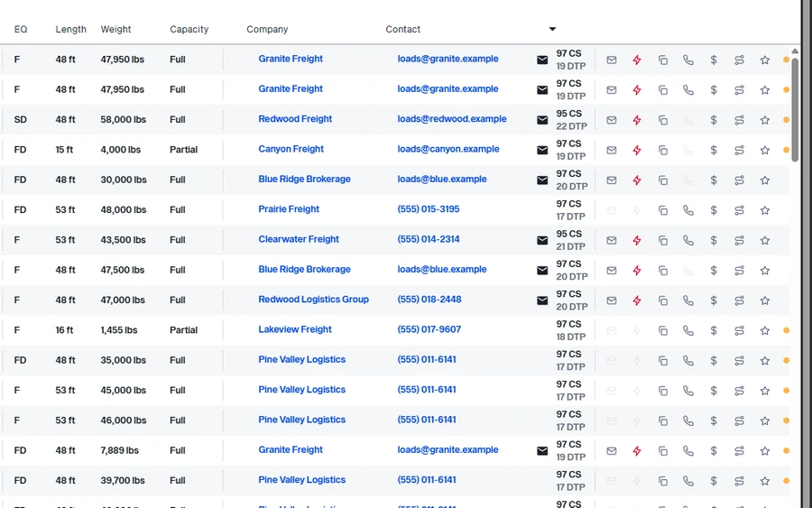Star the Blue Ridge 30,000 lbs load
This screenshot has width=812, height=508.
pos(765,180)
